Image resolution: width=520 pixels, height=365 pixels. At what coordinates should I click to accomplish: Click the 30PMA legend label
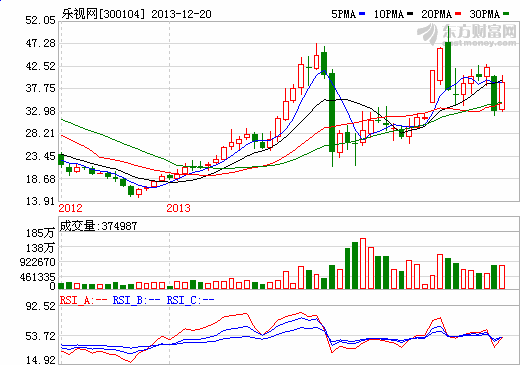click(485, 14)
